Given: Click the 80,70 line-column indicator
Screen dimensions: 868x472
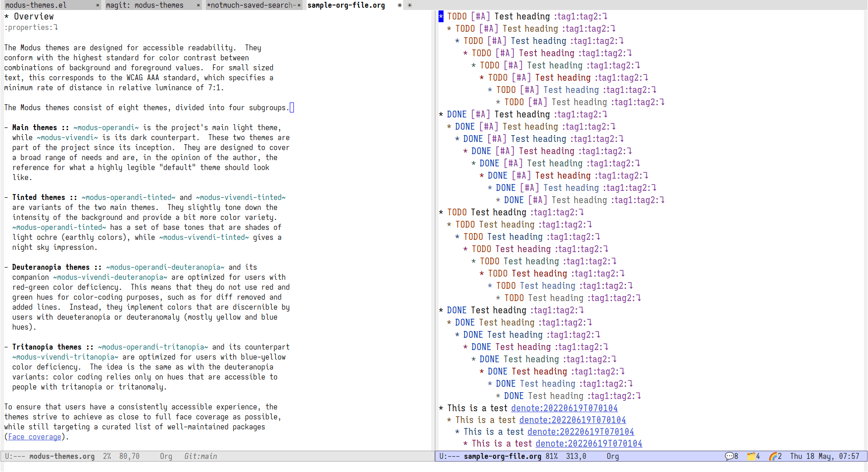Looking at the screenshot, I should [129, 456].
